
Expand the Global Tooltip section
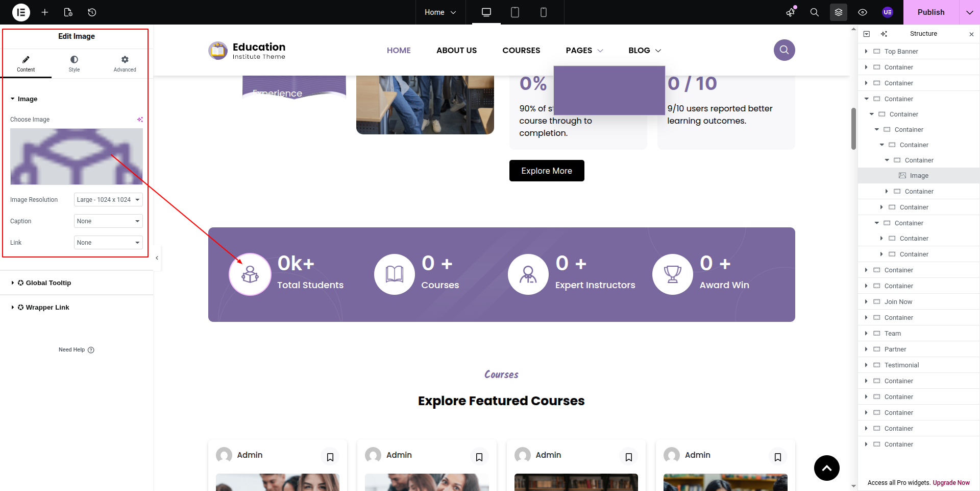coord(48,283)
